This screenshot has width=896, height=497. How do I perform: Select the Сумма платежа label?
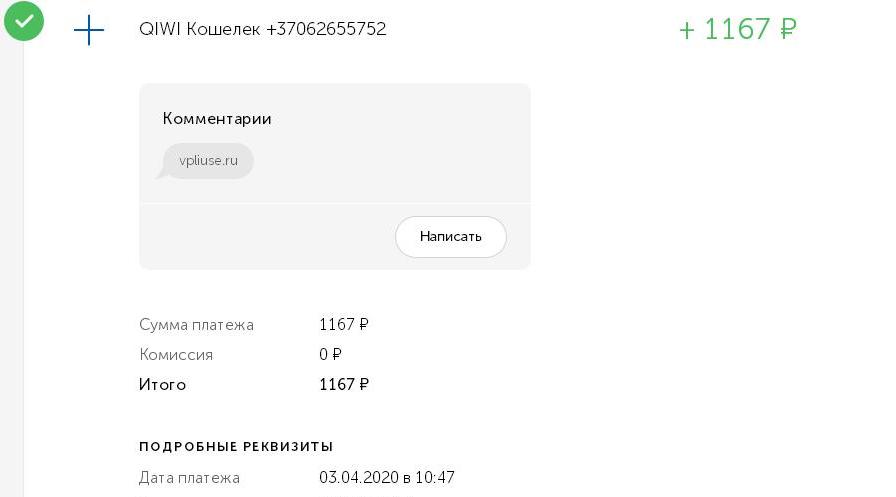click(197, 325)
